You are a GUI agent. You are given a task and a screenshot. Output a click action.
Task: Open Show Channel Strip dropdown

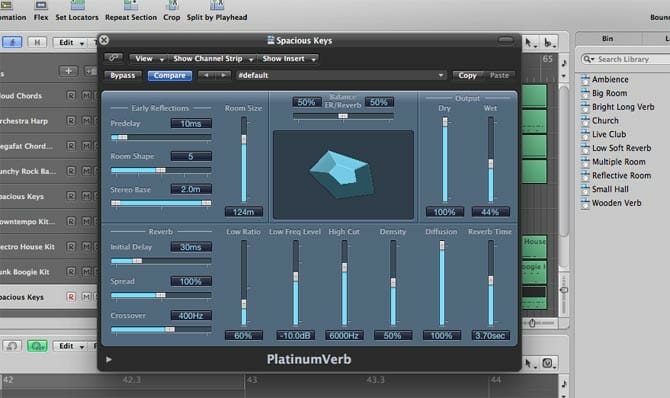coord(213,59)
